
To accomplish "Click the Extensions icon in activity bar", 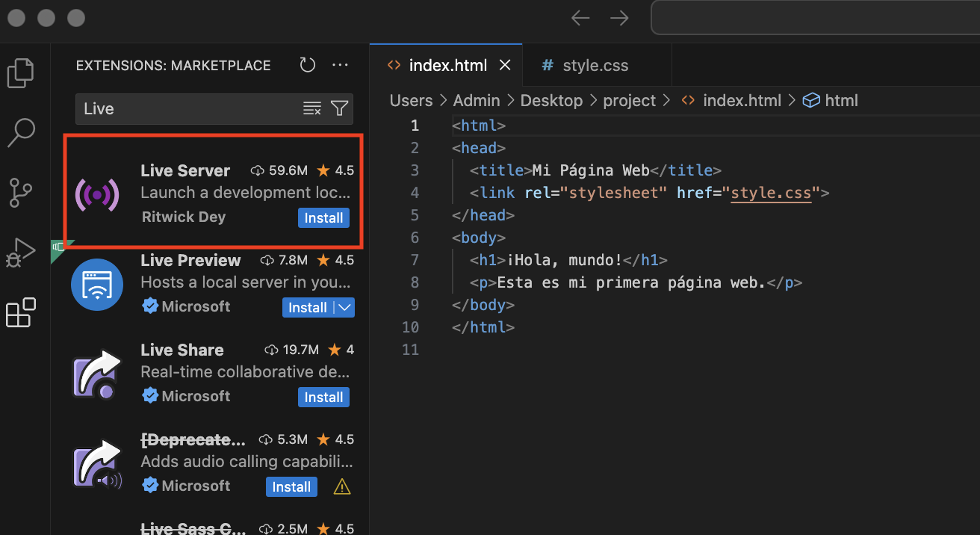I will [x=21, y=312].
